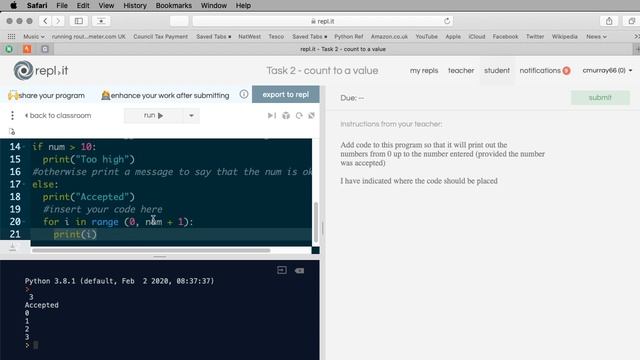This screenshot has height=360, width=640.
Task: Open the View menu
Action: [106, 5]
